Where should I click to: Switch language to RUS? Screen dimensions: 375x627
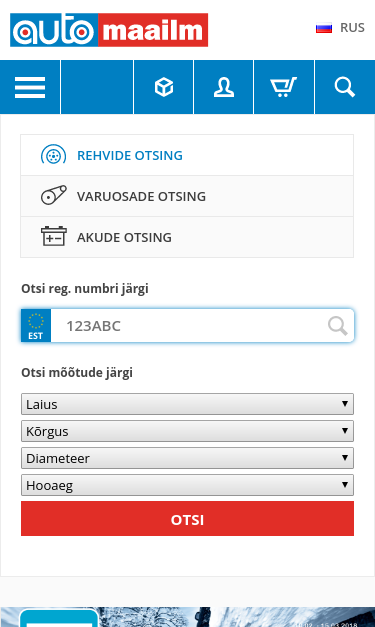point(352,28)
